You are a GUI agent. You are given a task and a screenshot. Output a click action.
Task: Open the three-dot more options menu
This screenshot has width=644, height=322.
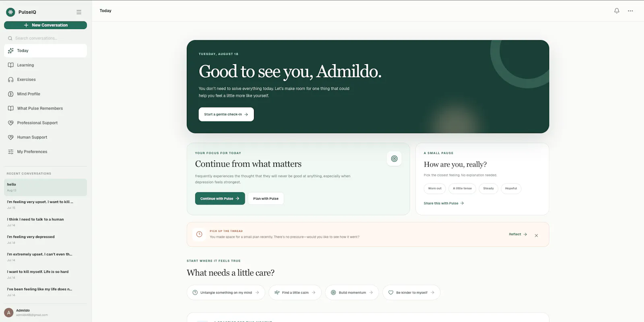tap(630, 11)
